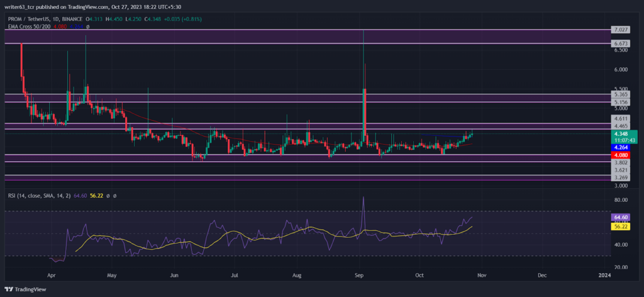644x297 pixels.
Task: Click the 40.00 RSI scale label
Action: 620,245
